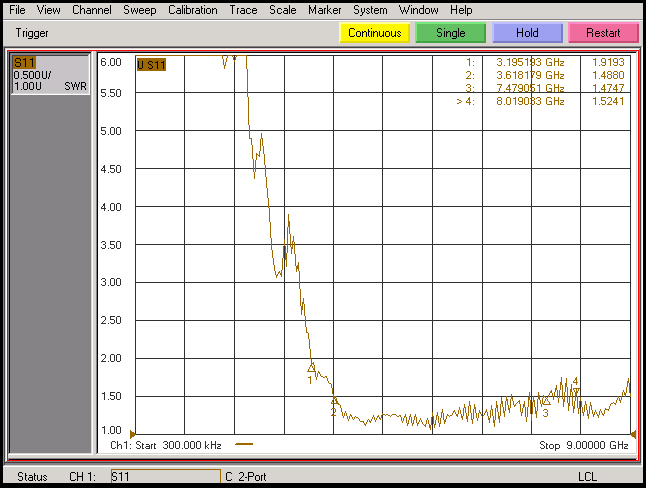The height and width of the screenshot is (488, 646).
Task: Click the CH 1: status label
Action: (x=82, y=477)
